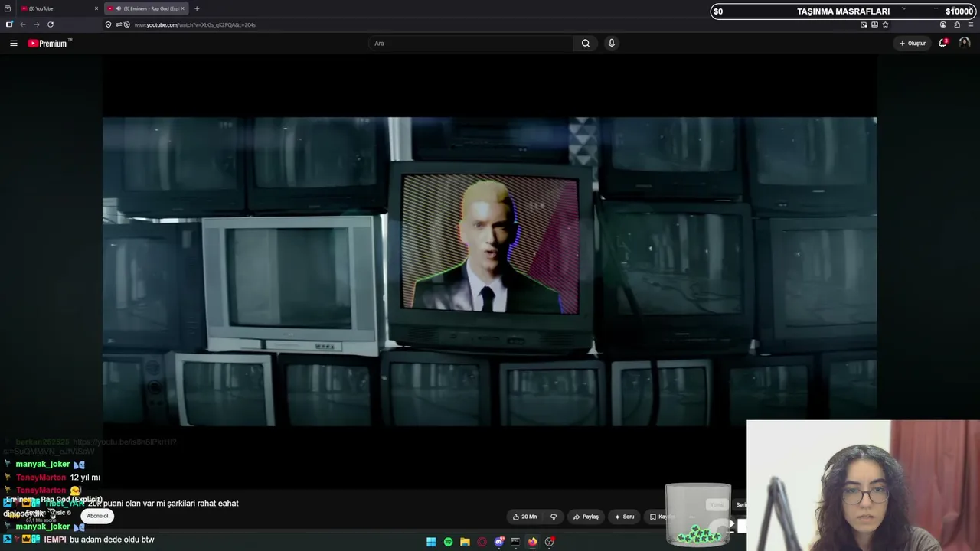Open Discord from the taskbar
Viewport: 980px width, 551px height.
tap(499, 542)
